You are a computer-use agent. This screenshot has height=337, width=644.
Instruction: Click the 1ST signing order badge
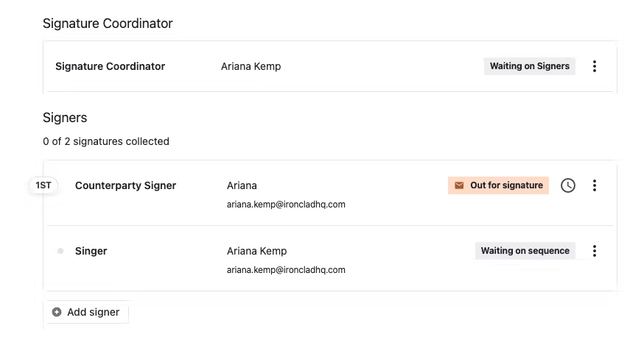pos(43,185)
